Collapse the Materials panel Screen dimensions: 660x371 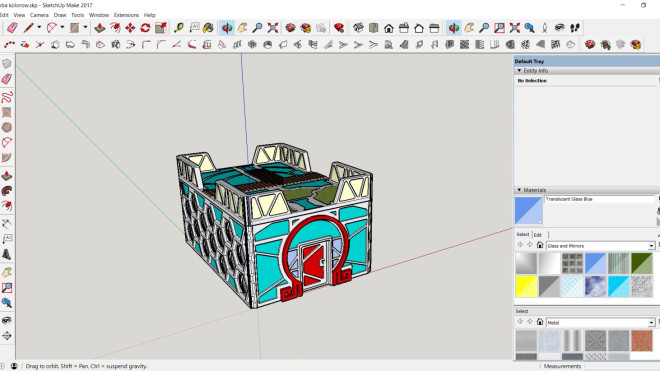519,190
